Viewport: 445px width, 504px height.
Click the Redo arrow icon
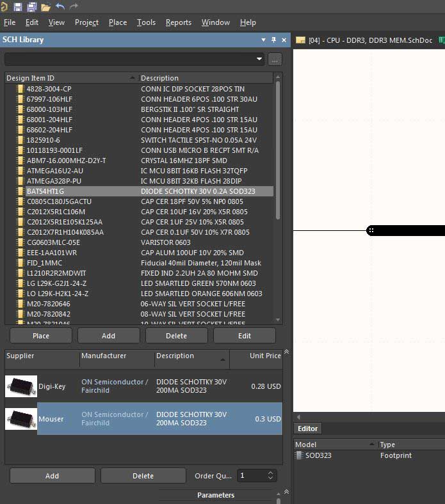tap(74, 6)
